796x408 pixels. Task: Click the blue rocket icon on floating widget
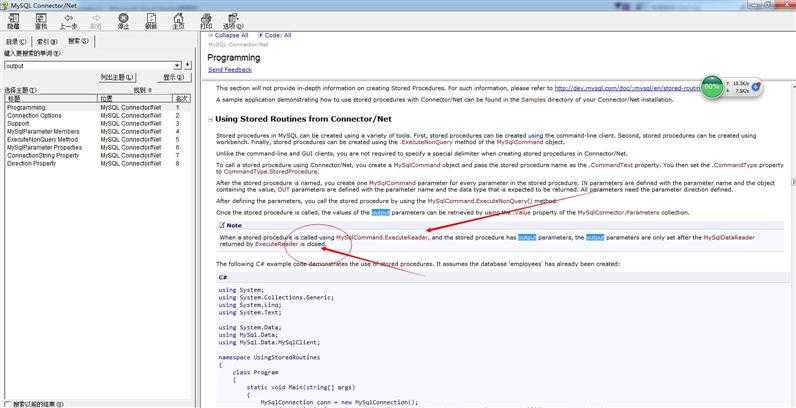pyautogui.click(x=755, y=87)
